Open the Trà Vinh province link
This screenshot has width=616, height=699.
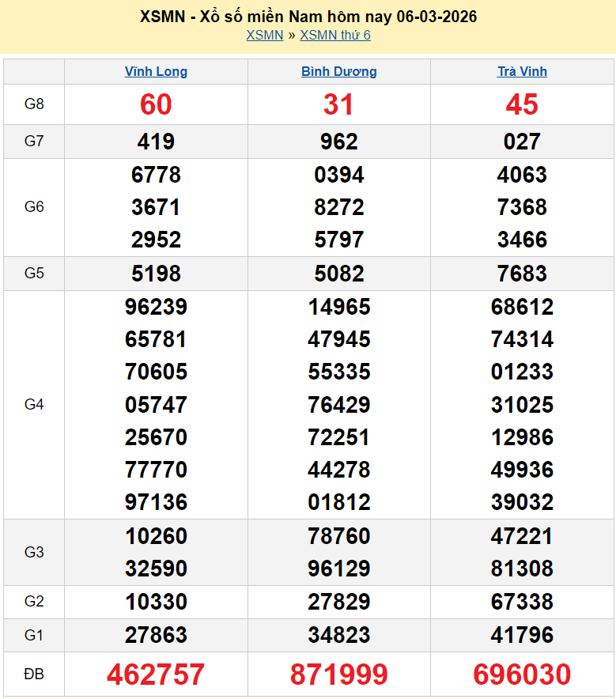coord(522,71)
